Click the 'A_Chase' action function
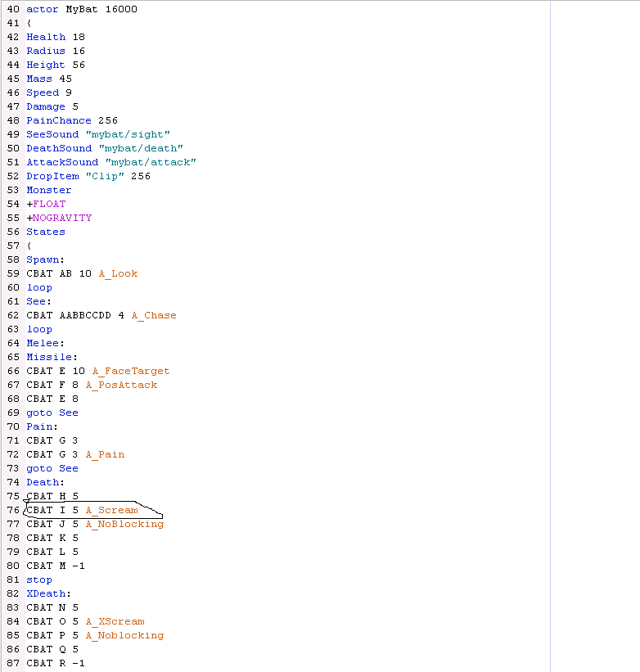This screenshot has height=672, width=640. click(154, 315)
